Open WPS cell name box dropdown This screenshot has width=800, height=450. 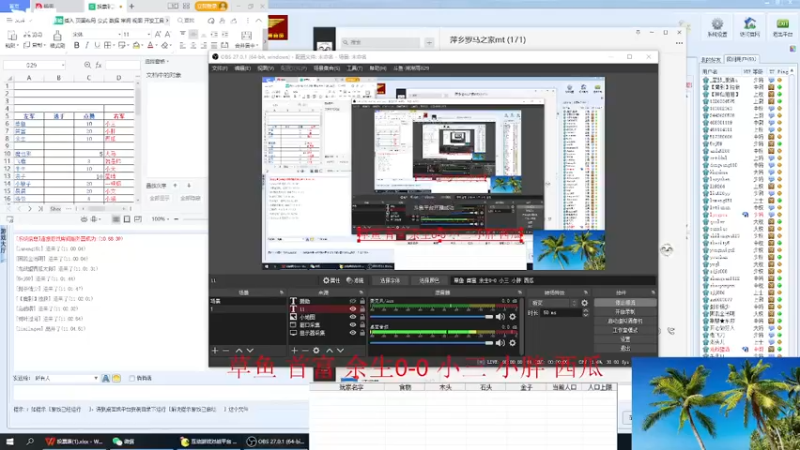tap(63, 65)
